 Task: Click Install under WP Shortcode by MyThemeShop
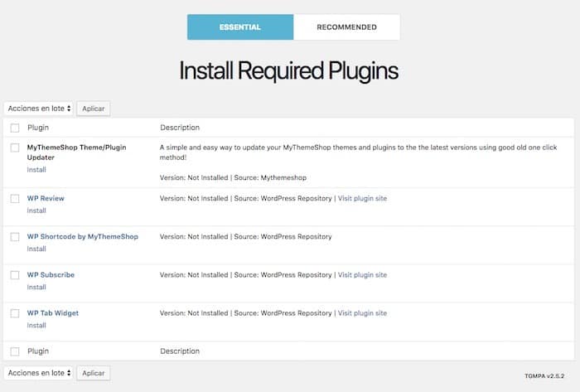[36, 249]
